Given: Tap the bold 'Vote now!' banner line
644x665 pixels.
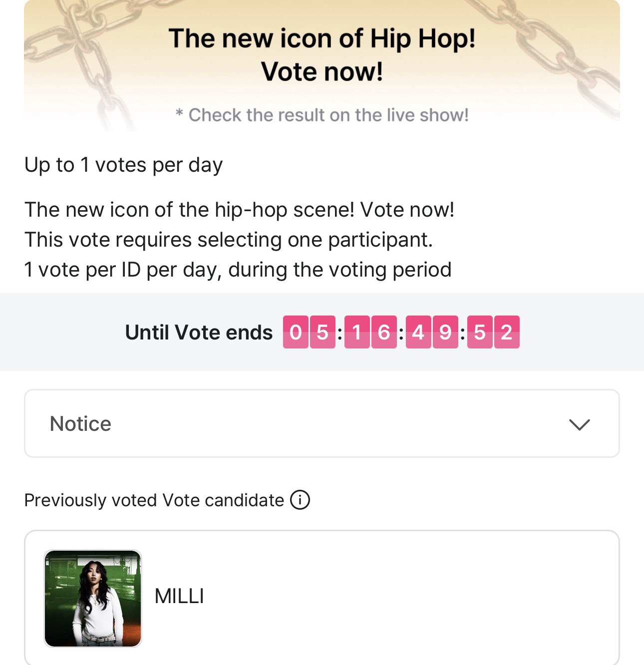Looking at the screenshot, I should pyautogui.click(x=322, y=71).
